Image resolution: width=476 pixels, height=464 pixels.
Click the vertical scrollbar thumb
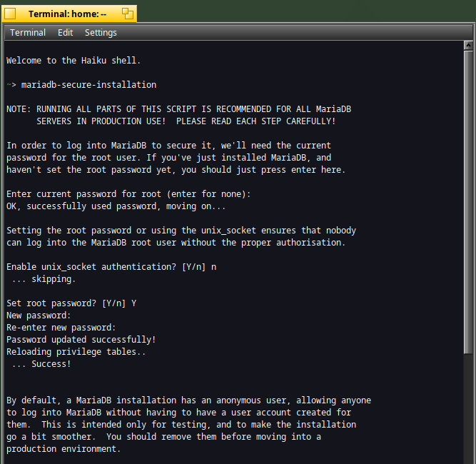click(x=468, y=202)
